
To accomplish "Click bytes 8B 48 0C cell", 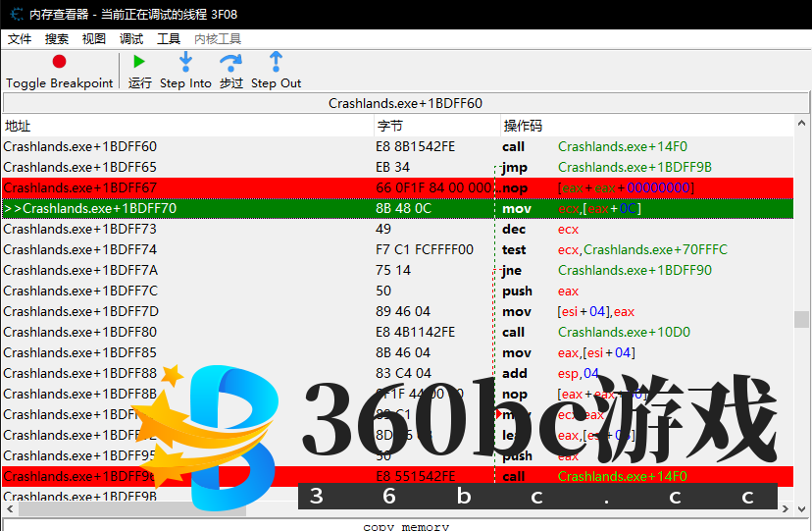I will 403,208.
